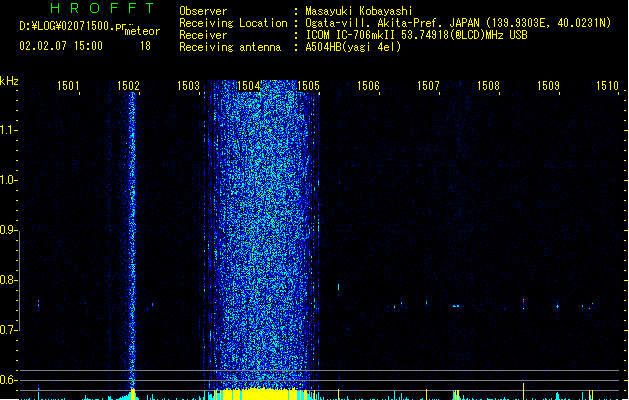Select antenna value A504HB(yagi 4el)
The width and height of the screenshot is (629, 400).
(x=353, y=47)
